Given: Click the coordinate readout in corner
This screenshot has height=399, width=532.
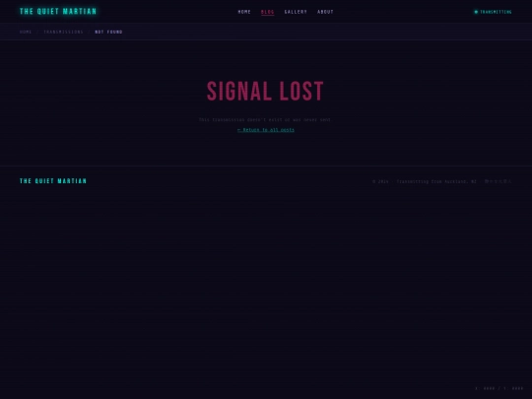Looking at the screenshot, I should pos(499,388).
